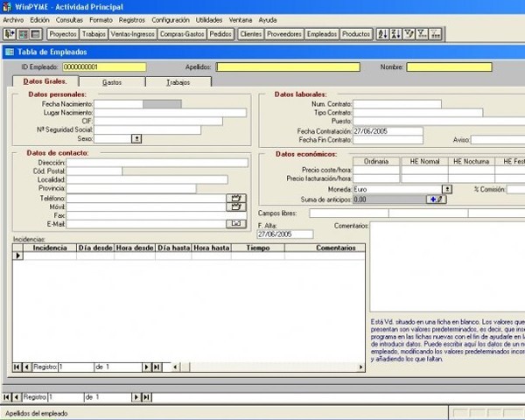Image resolution: width=525 pixels, height=420 pixels.
Task: Click the Empleados toolbar button
Action: pos(322,34)
